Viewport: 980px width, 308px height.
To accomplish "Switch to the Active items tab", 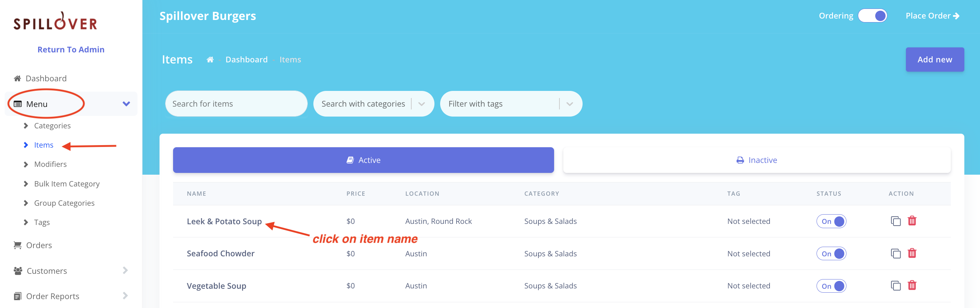I will (363, 160).
